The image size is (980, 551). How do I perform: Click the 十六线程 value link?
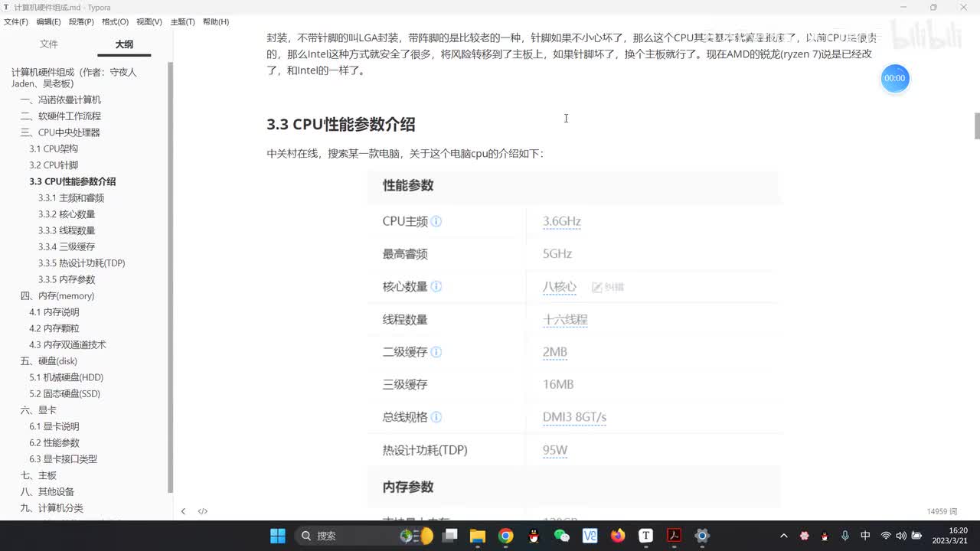tap(565, 319)
